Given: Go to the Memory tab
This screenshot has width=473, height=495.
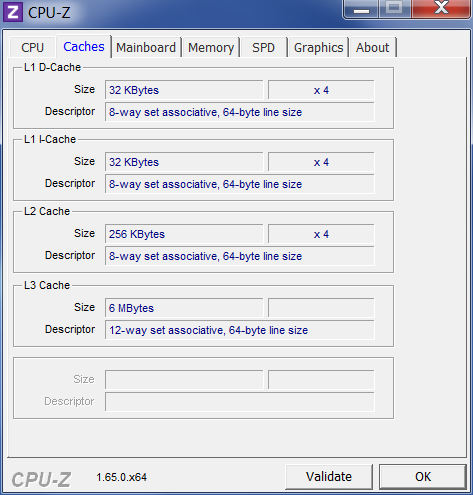Looking at the screenshot, I should (211, 47).
